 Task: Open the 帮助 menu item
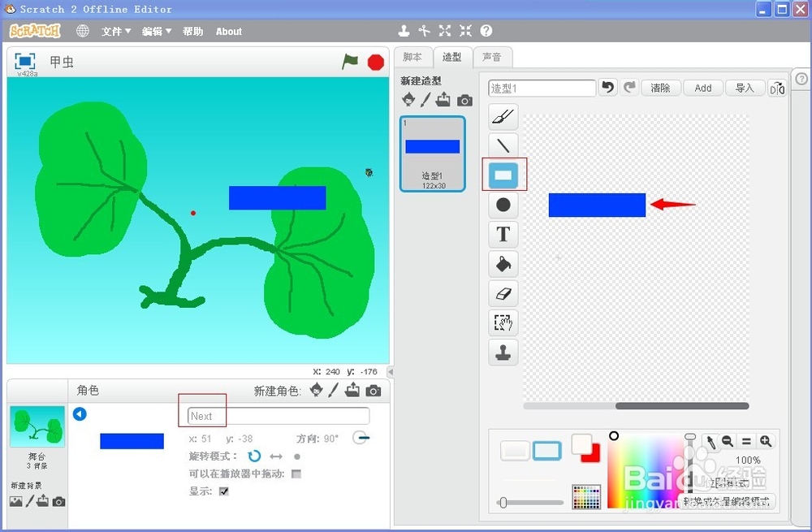[192, 32]
